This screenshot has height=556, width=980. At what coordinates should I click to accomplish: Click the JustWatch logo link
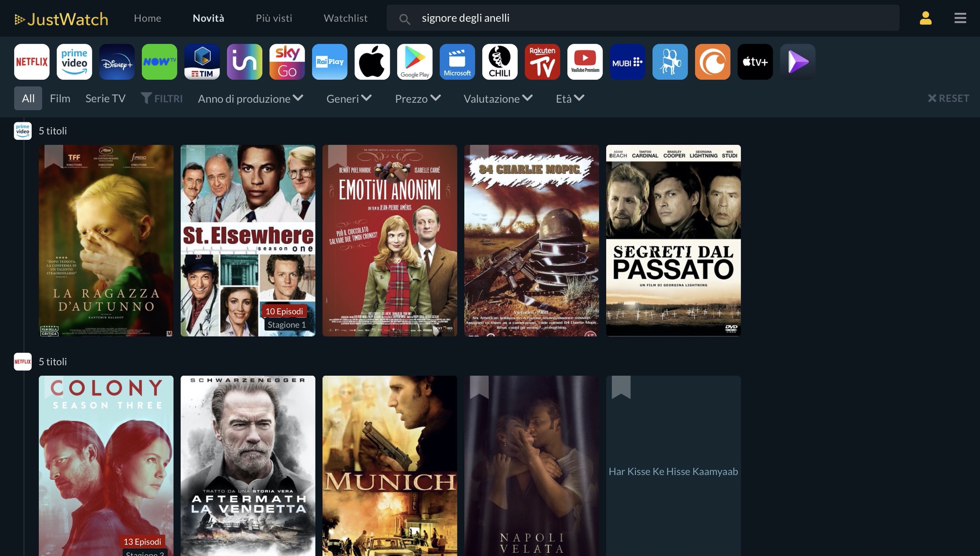[61, 19]
